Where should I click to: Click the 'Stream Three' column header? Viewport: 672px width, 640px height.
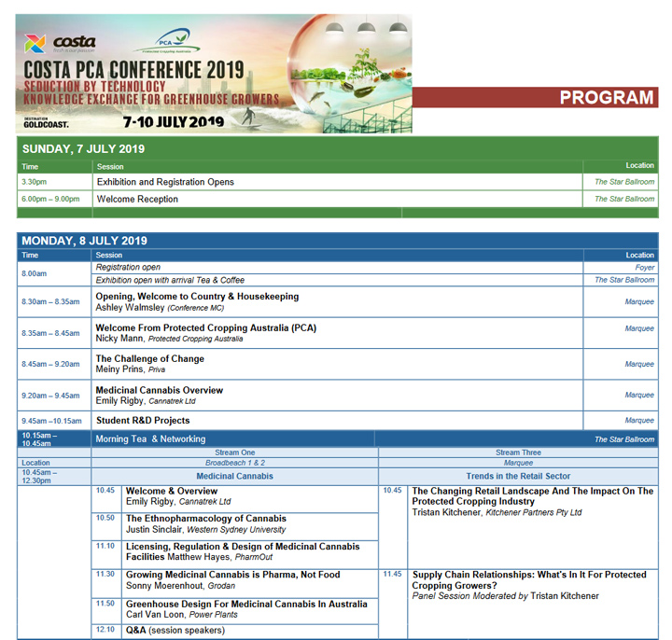pos(518,452)
